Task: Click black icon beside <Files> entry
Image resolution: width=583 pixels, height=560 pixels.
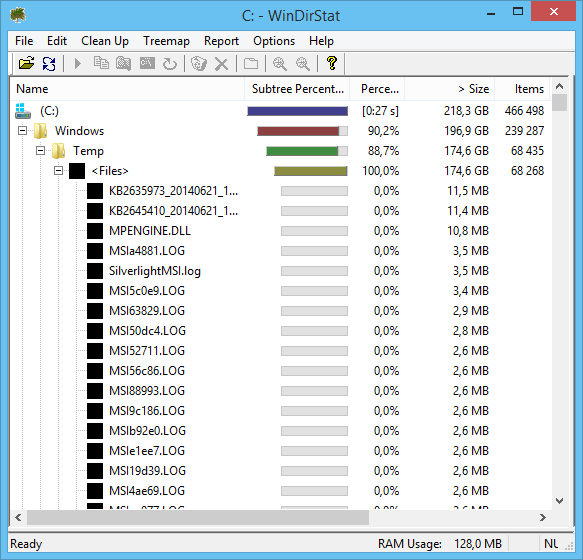Action: click(77, 171)
